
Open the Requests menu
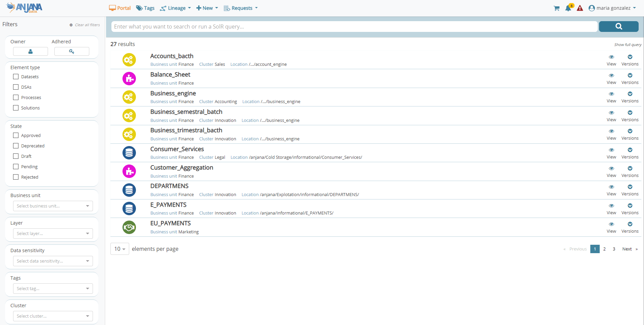click(241, 8)
